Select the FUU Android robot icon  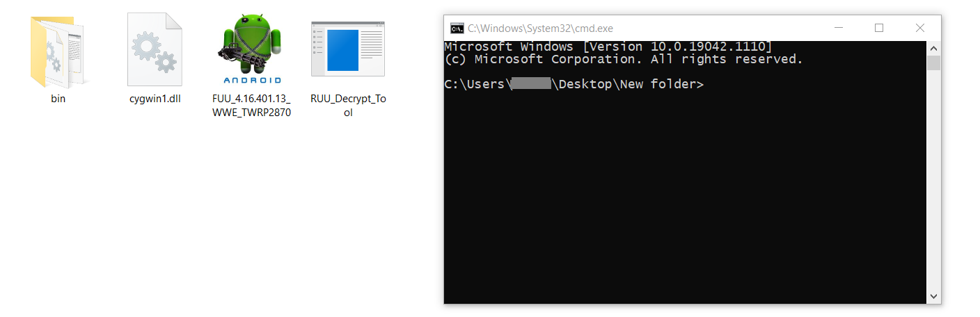pyautogui.click(x=251, y=49)
